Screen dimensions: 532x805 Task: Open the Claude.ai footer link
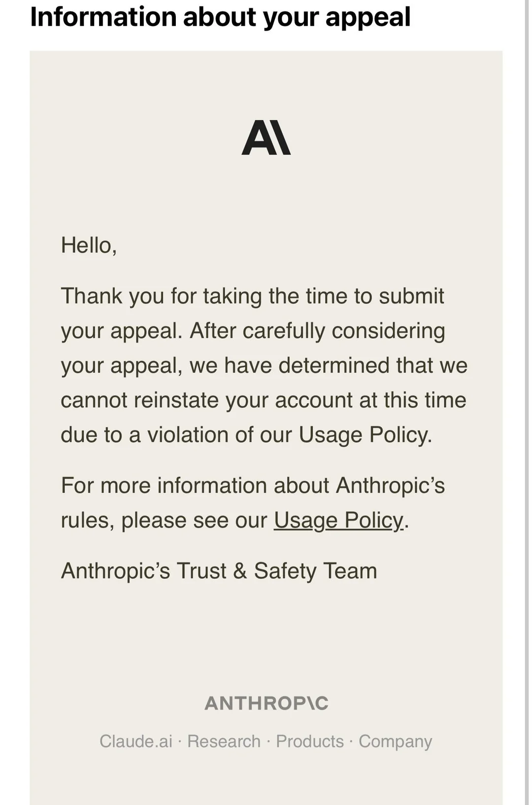point(136,741)
